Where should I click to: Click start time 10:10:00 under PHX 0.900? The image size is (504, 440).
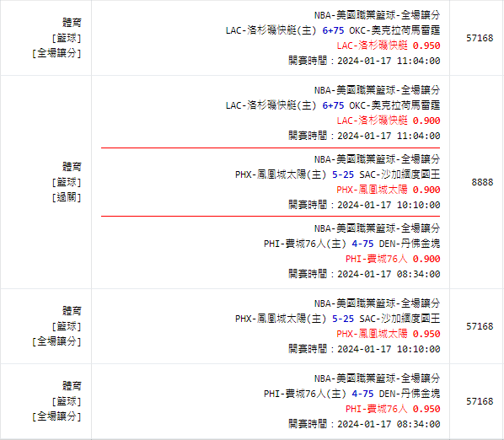[419, 205]
